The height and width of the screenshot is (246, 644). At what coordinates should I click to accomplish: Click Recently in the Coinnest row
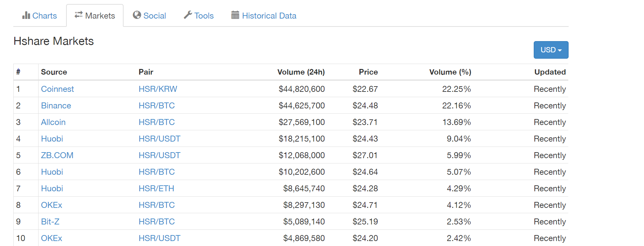(550, 89)
